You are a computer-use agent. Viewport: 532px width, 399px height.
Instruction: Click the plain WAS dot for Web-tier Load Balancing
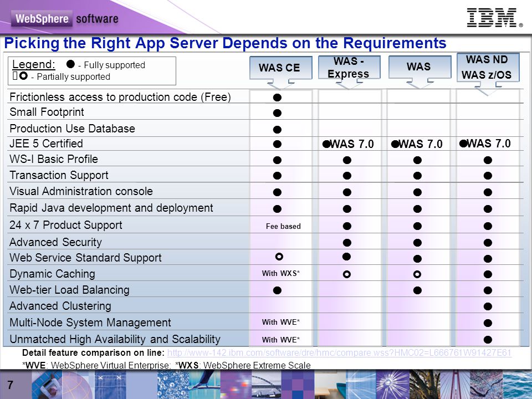(418, 290)
